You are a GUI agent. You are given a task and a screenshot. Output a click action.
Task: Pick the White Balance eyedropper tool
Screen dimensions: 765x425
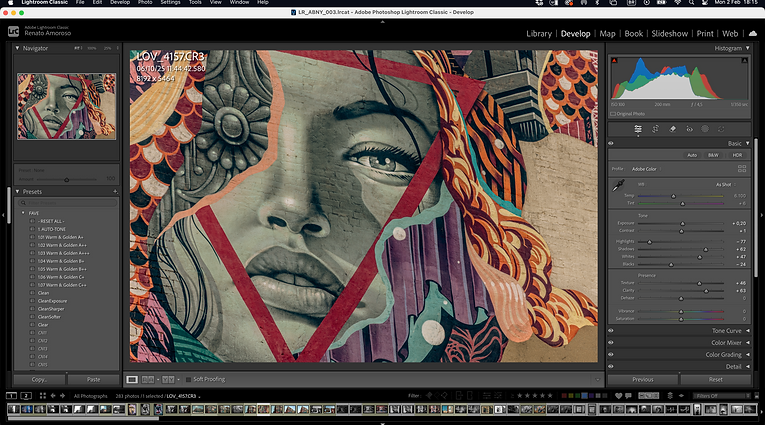coord(618,185)
